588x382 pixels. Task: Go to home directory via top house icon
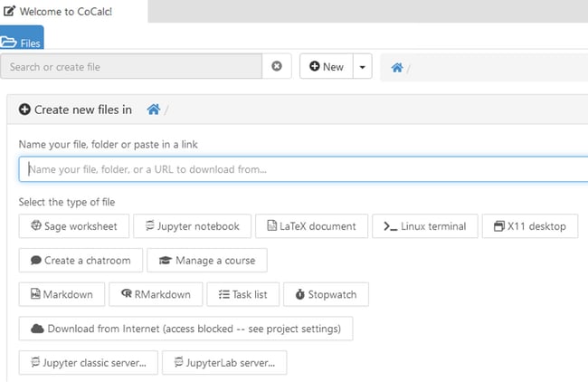pos(397,68)
